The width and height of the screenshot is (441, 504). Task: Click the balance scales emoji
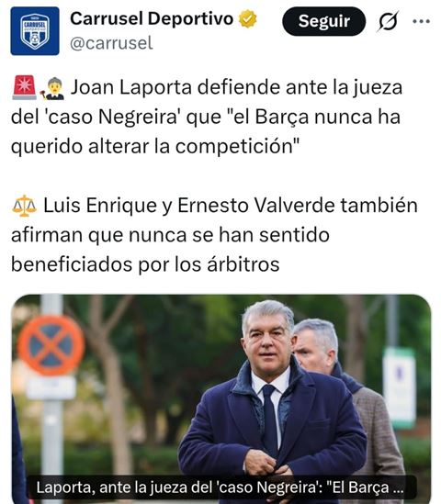pyautogui.click(x=24, y=206)
